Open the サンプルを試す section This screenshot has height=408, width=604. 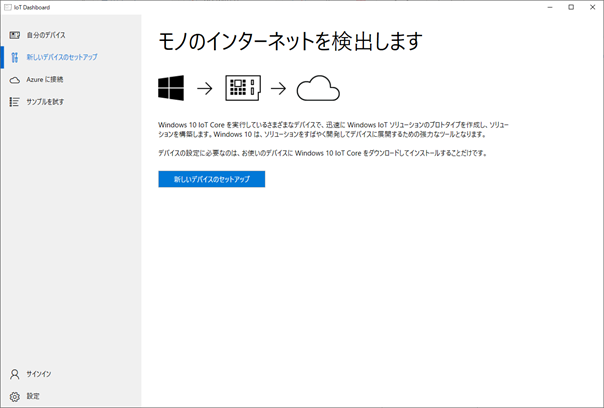pos(46,101)
